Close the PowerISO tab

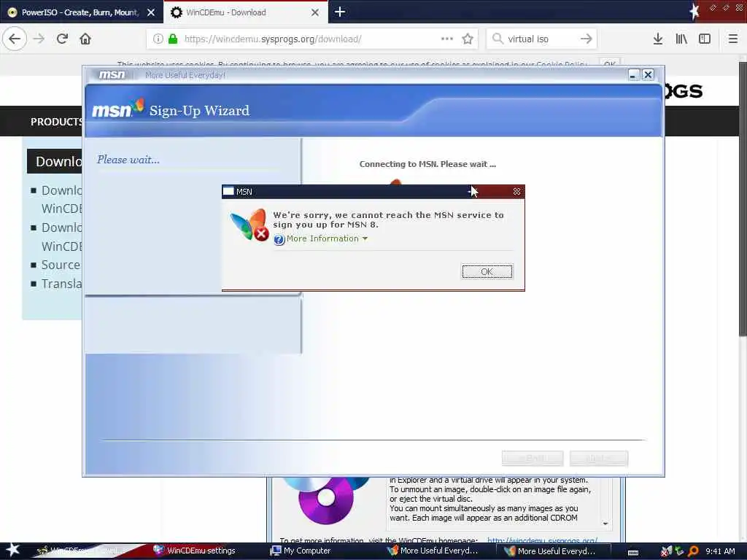pyautogui.click(x=151, y=12)
